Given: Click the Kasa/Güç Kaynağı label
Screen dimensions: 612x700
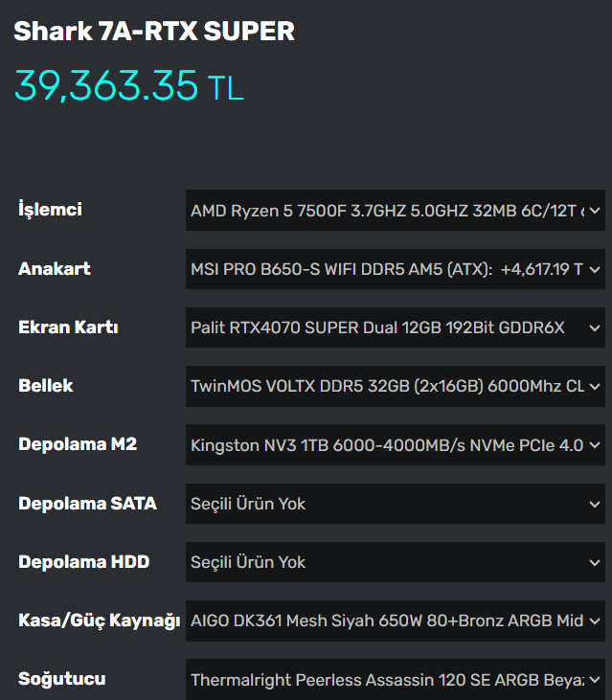Looking at the screenshot, I should tap(99, 621).
